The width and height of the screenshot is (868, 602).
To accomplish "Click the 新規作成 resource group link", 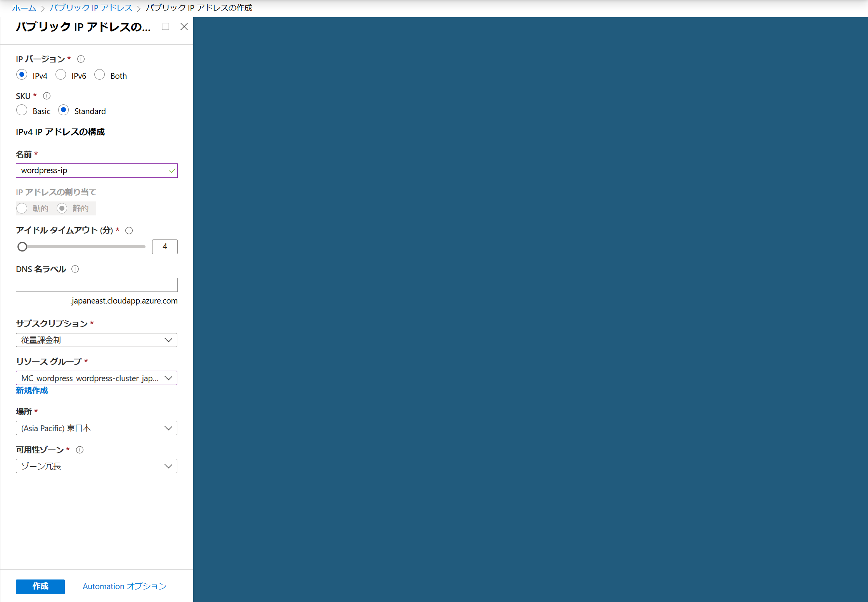I will coord(32,390).
